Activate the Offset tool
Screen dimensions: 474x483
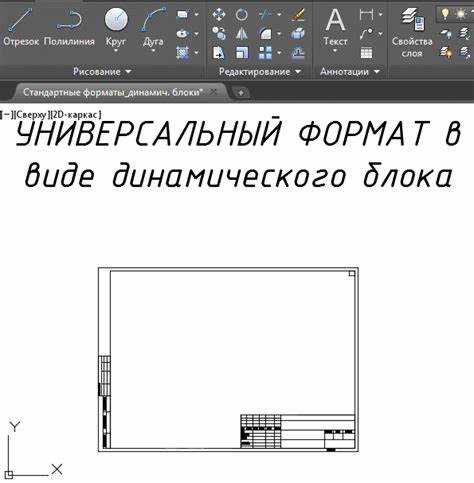(x=298, y=53)
